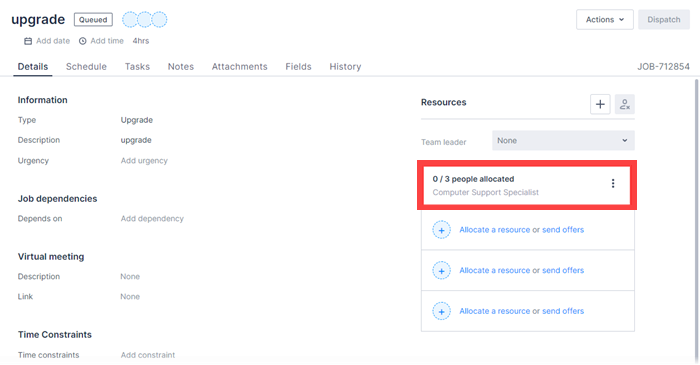Image resolution: width=700 pixels, height=365 pixels.
Task: Click the Upgrade type value
Action: (x=137, y=120)
